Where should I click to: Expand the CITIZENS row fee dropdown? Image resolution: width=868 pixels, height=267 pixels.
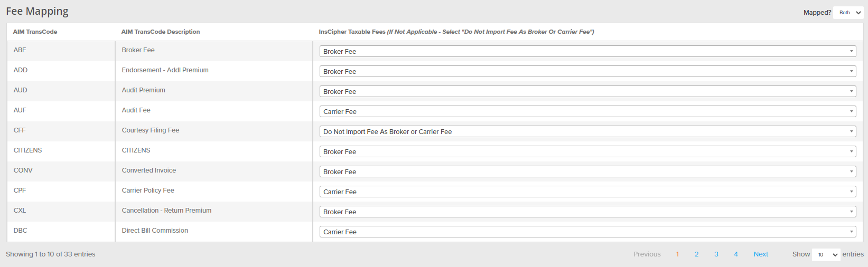click(x=587, y=151)
